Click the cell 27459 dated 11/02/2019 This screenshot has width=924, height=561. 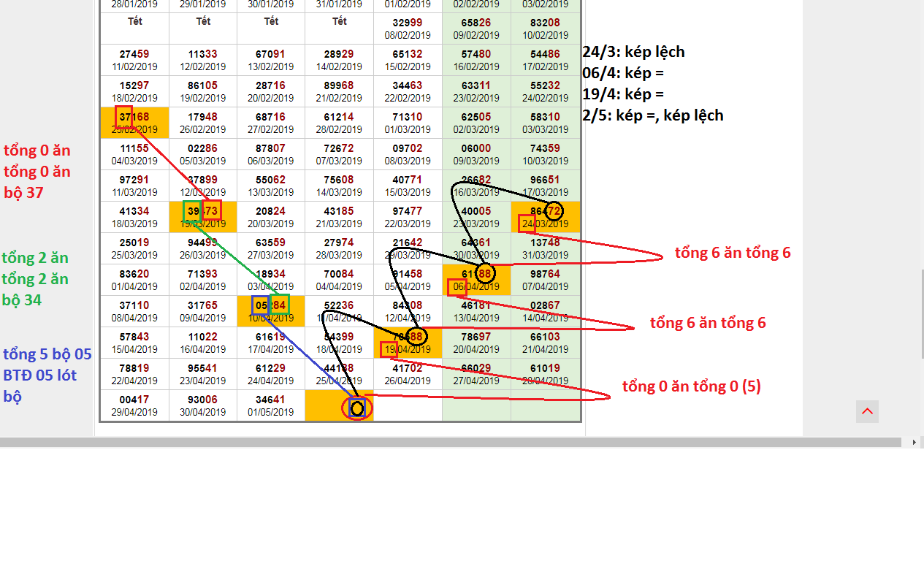pyautogui.click(x=134, y=60)
